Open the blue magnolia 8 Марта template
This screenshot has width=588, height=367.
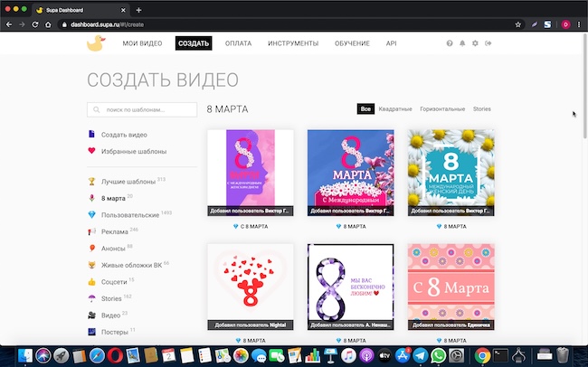[x=351, y=173]
